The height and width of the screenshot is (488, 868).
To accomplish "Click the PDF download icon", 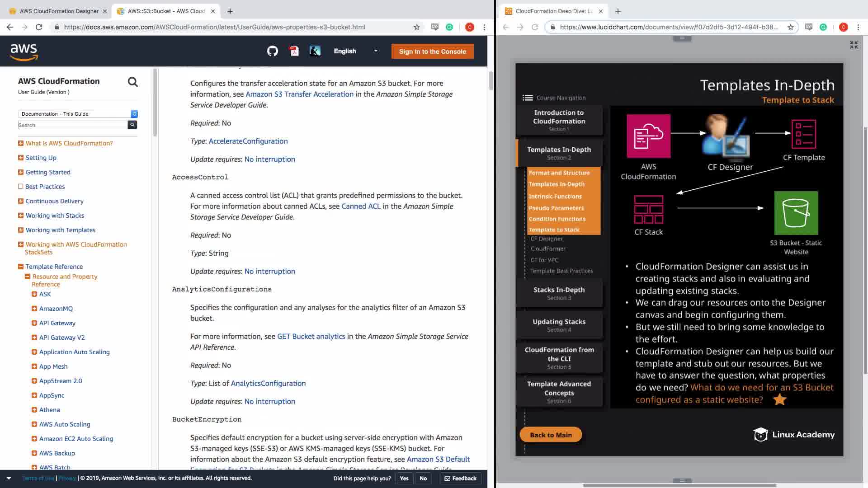I will click(x=294, y=51).
